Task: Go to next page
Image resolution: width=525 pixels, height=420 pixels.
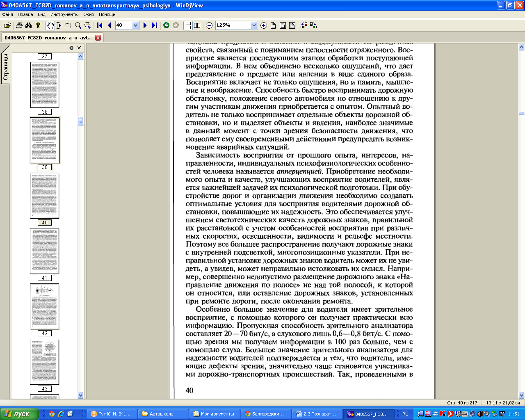Action: point(145,25)
